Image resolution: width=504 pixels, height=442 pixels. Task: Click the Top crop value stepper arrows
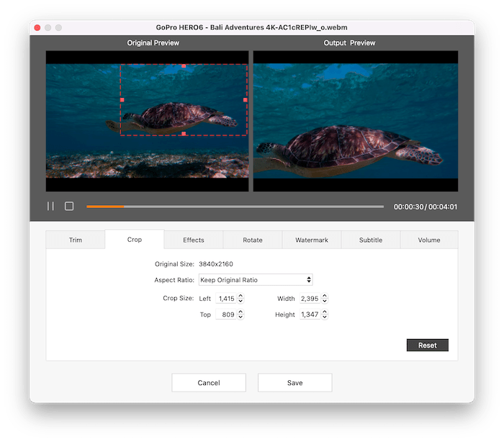point(240,315)
